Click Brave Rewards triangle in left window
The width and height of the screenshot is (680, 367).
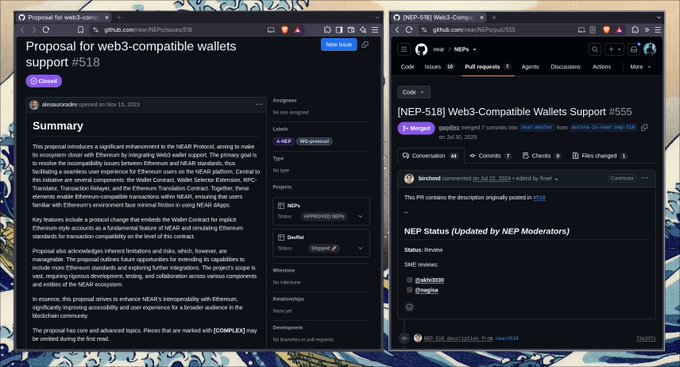pyautogui.click(x=298, y=29)
